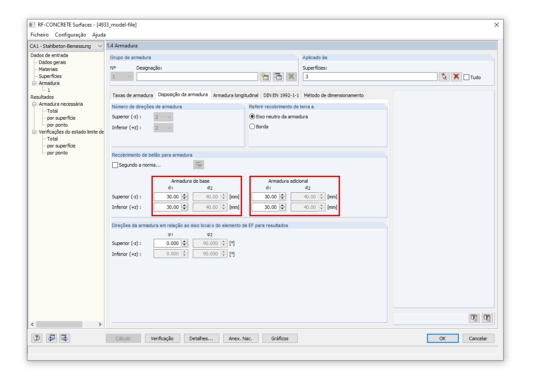The height and width of the screenshot is (392, 538).
Task: Click the Anex. Nac. button
Action: (241, 338)
